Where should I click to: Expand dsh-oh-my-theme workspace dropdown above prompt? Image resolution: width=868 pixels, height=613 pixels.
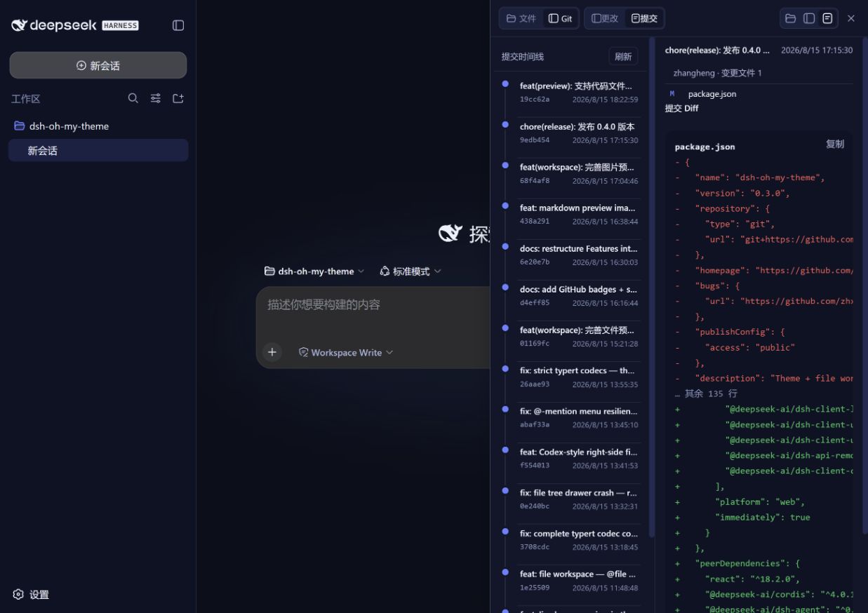[x=314, y=271]
